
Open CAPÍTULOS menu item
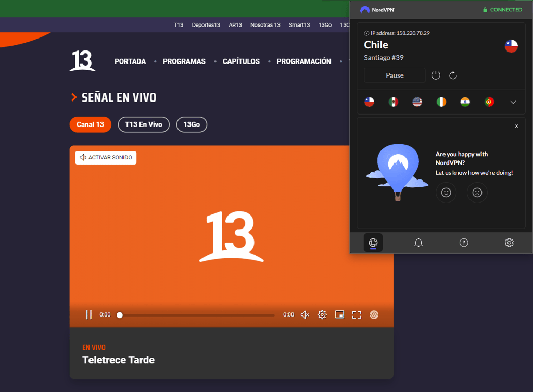[x=241, y=61]
